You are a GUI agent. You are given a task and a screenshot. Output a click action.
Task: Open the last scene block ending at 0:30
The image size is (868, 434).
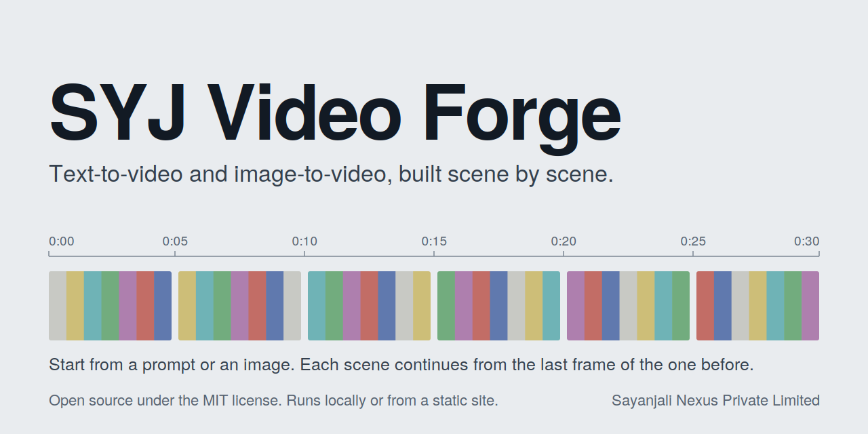tap(758, 306)
